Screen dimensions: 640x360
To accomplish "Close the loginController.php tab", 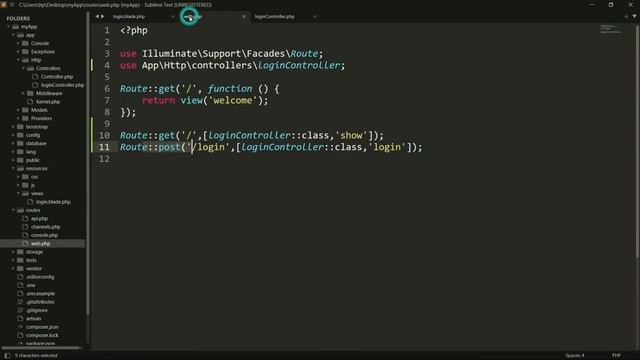I will coord(314,17).
